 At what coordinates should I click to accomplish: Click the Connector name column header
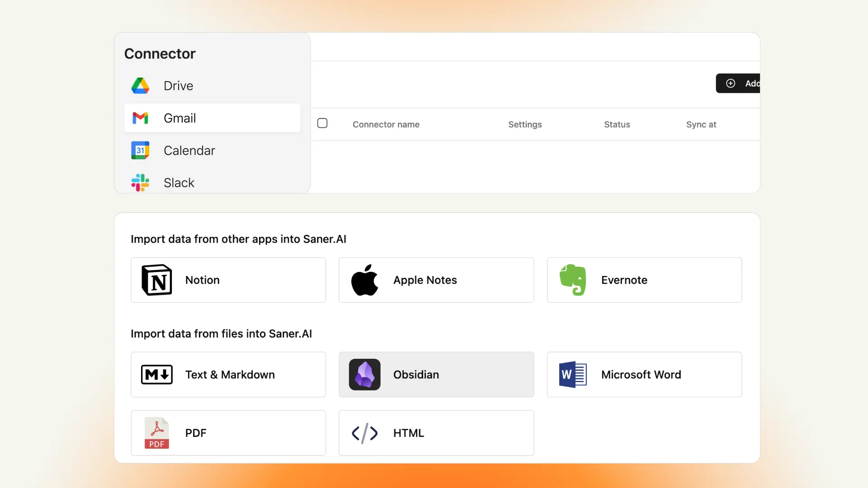[x=386, y=124]
